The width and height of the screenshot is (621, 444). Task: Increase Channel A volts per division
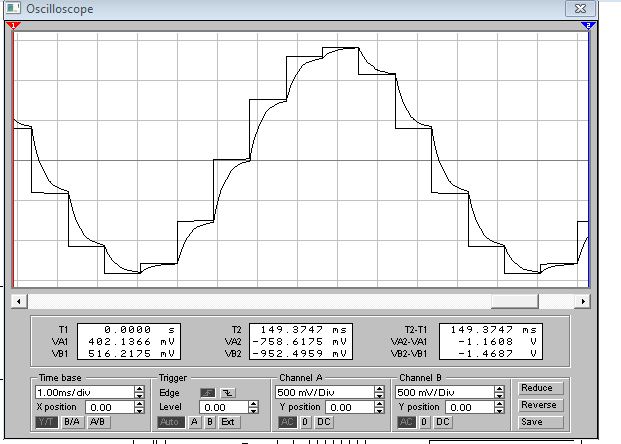coord(379,389)
